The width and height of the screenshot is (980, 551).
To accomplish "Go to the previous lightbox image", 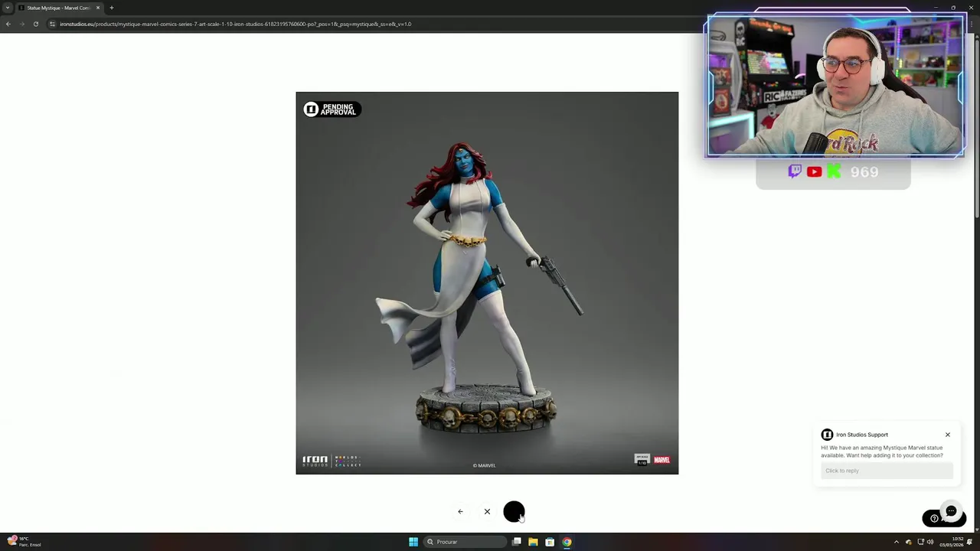I will [x=460, y=511].
